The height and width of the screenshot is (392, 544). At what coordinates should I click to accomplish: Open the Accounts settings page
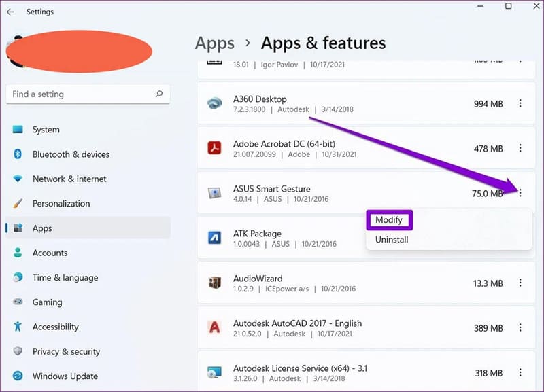click(x=88, y=253)
